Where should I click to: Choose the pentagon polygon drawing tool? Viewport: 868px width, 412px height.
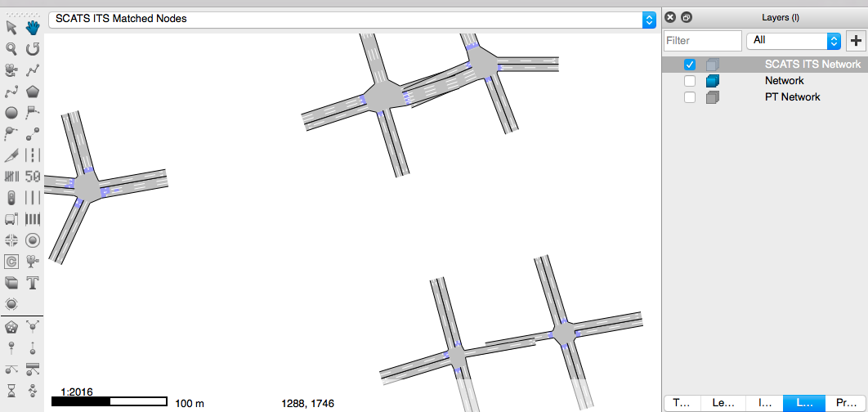[33, 92]
